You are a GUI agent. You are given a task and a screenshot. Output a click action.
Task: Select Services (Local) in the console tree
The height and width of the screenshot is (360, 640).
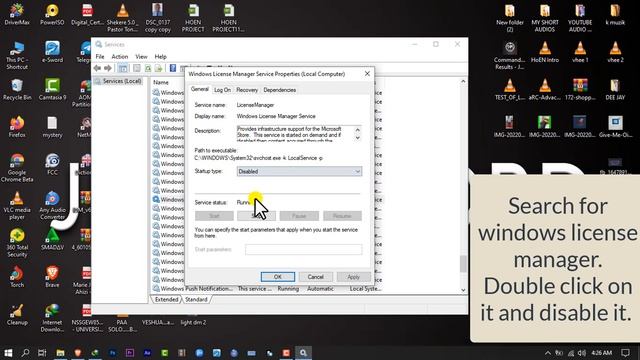click(x=118, y=81)
